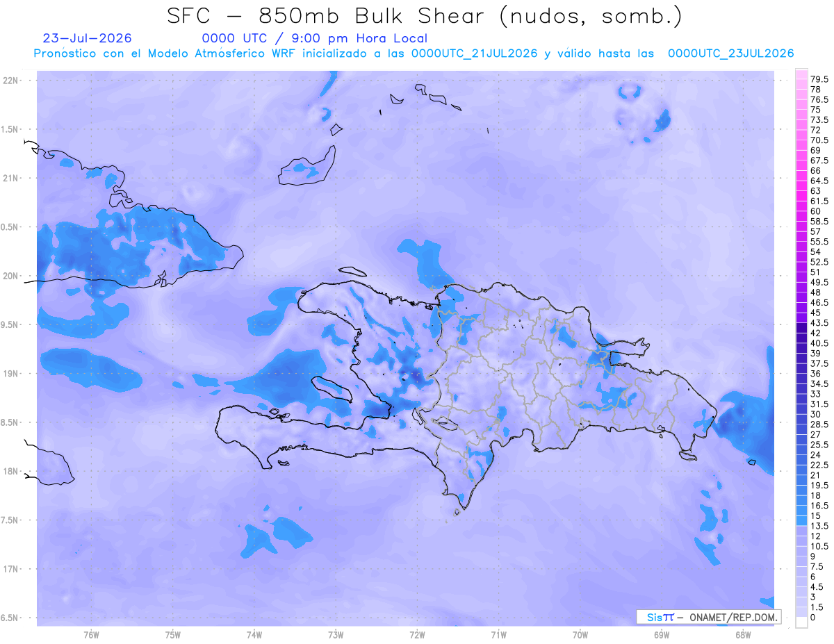Click the color scale value "55.5"
Image resolution: width=834 pixels, height=644 pixels.
coord(819,242)
